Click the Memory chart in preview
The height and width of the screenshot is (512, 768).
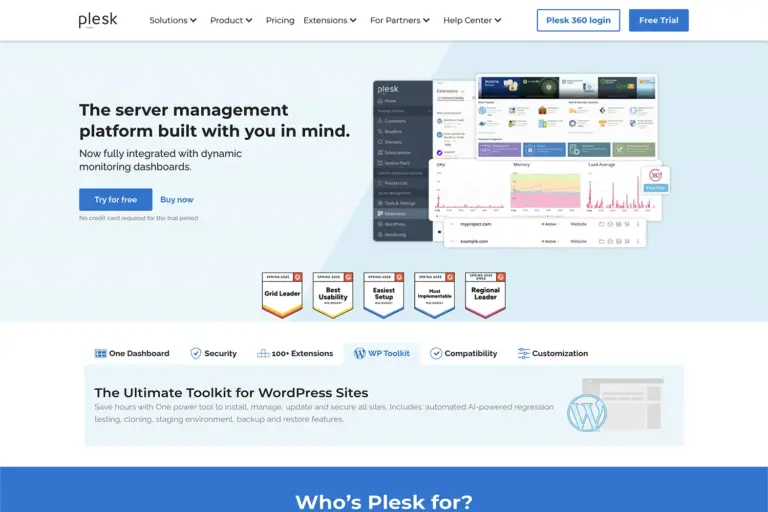[x=545, y=189]
